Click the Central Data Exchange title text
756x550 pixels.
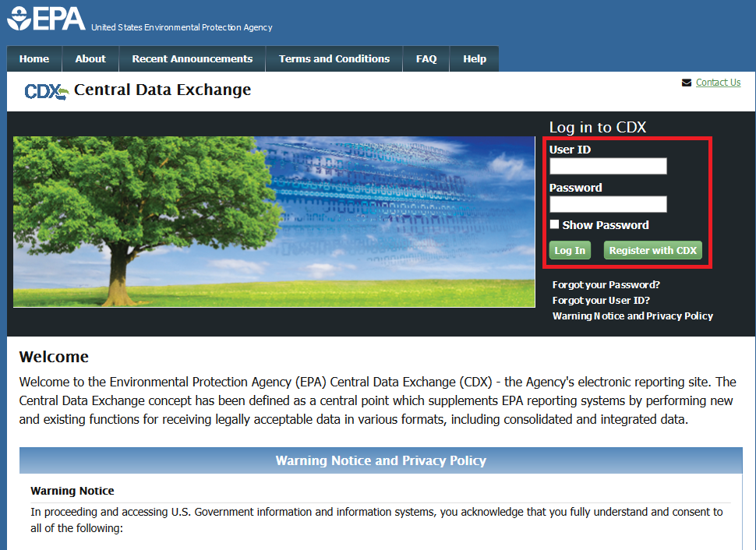(x=162, y=90)
